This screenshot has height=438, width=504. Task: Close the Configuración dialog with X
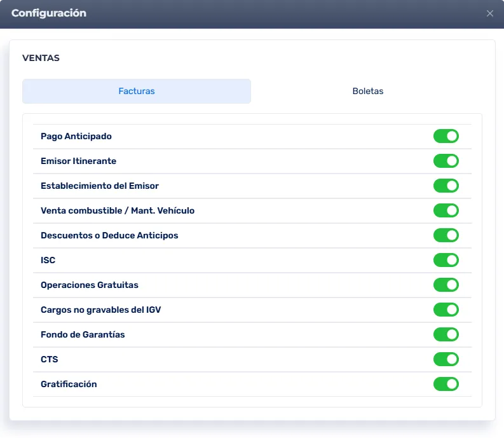pos(489,13)
